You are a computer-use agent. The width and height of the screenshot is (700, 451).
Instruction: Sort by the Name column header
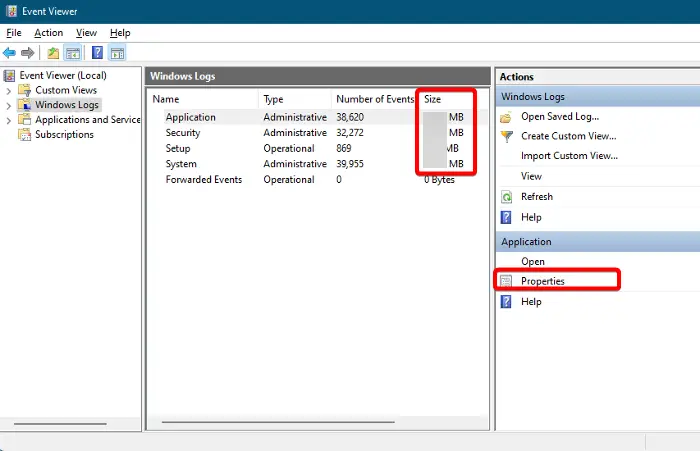pos(203,99)
